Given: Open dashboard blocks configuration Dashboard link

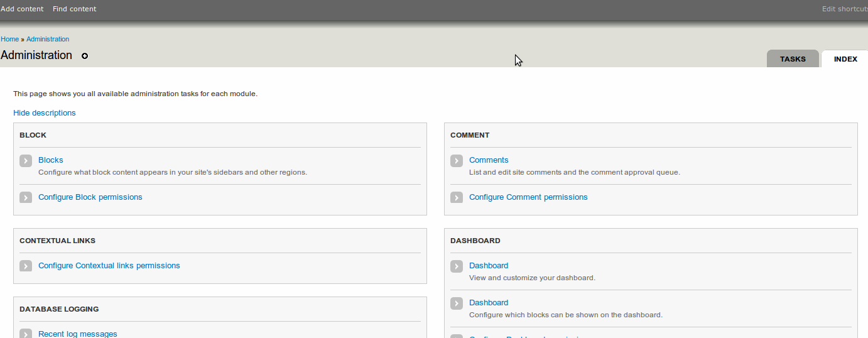Looking at the screenshot, I should pyautogui.click(x=489, y=303).
